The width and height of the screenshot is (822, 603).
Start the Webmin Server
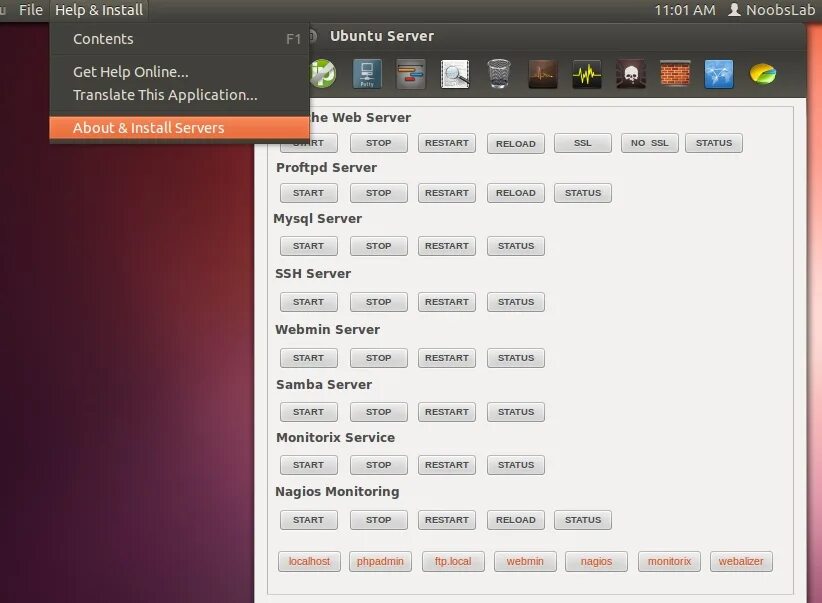308,358
